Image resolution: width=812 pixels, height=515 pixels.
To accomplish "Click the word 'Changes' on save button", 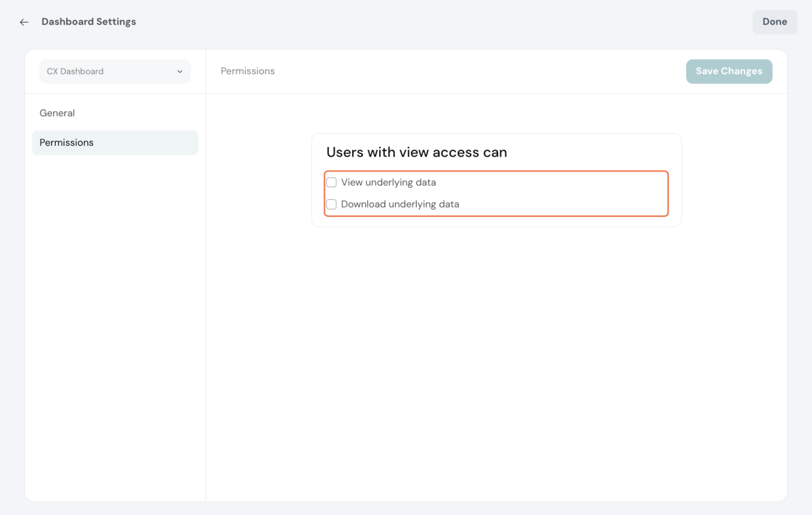I will tap(741, 71).
